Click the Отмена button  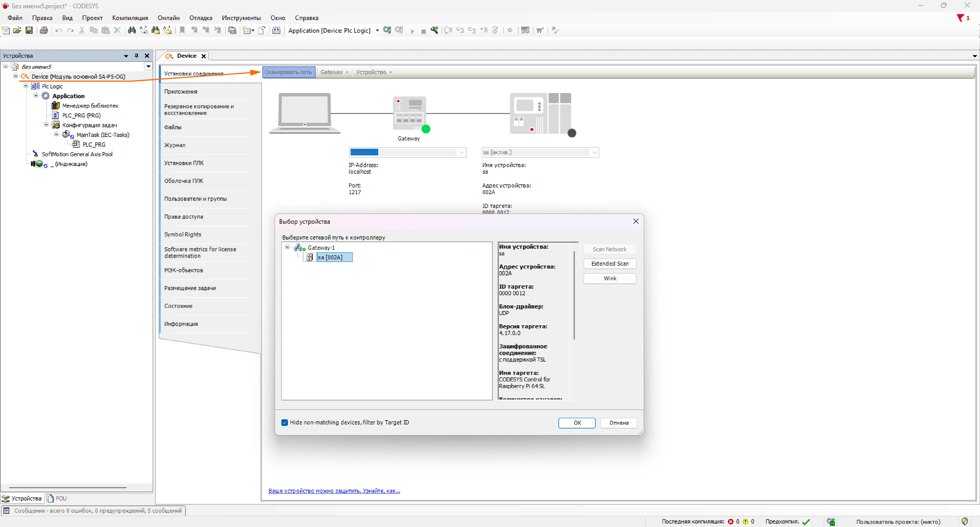click(x=619, y=423)
